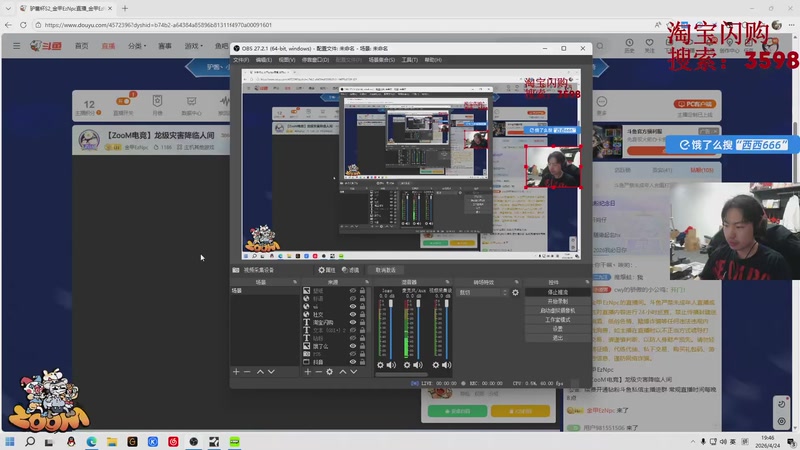This screenshot has width=800, height=450.
Task: Click 工作室模式 button
Action: (x=558, y=320)
